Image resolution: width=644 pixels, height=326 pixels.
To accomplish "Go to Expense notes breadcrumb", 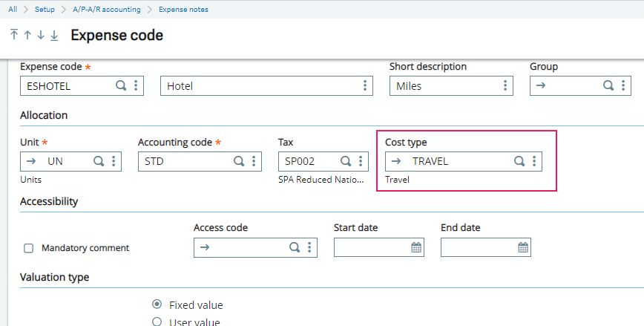I will pyautogui.click(x=183, y=10).
